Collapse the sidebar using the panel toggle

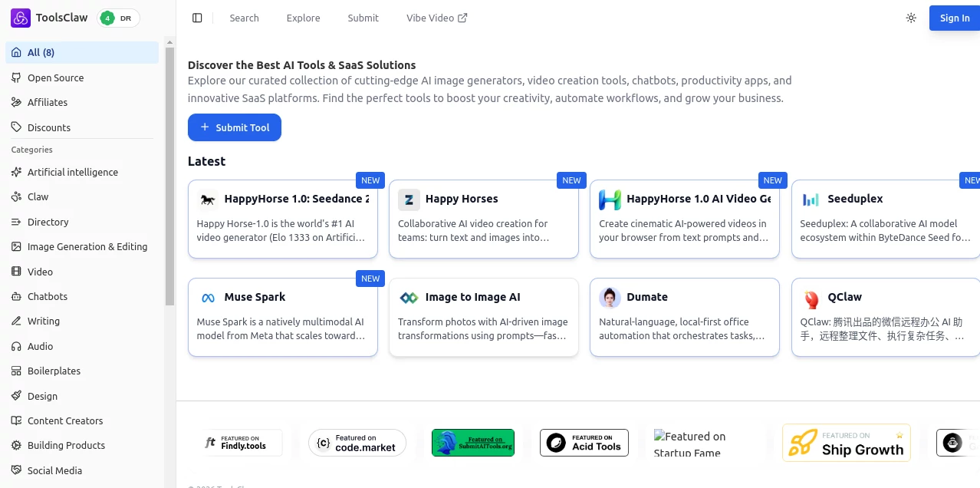(x=197, y=18)
